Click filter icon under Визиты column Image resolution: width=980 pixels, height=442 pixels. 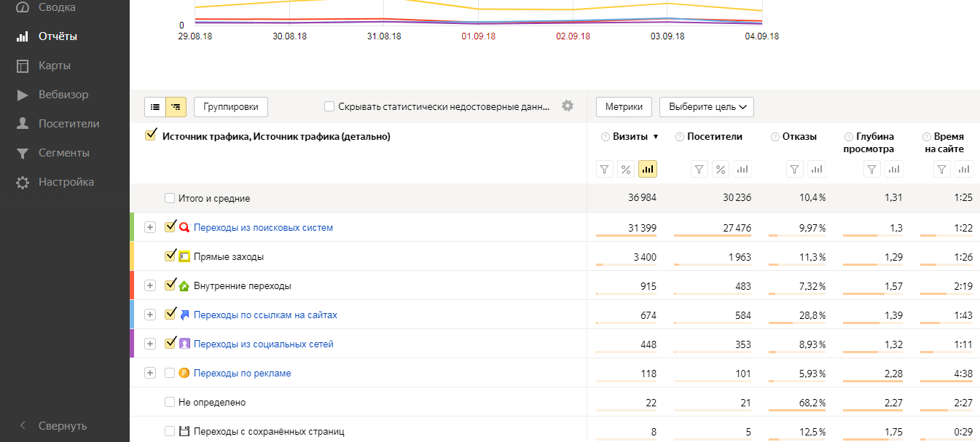pos(604,170)
